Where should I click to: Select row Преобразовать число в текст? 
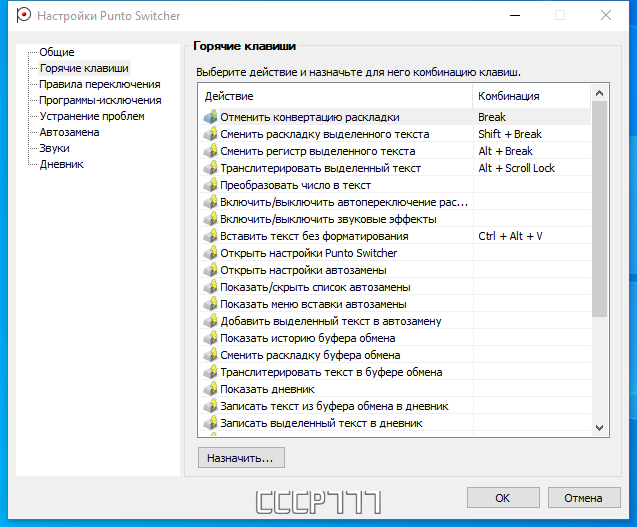(x=395, y=185)
